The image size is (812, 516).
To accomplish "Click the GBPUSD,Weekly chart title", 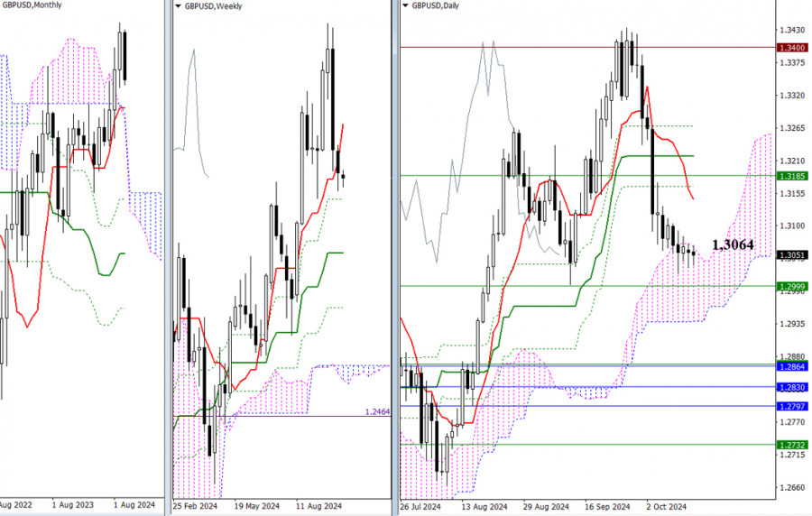I will pyautogui.click(x=213, y=6).
